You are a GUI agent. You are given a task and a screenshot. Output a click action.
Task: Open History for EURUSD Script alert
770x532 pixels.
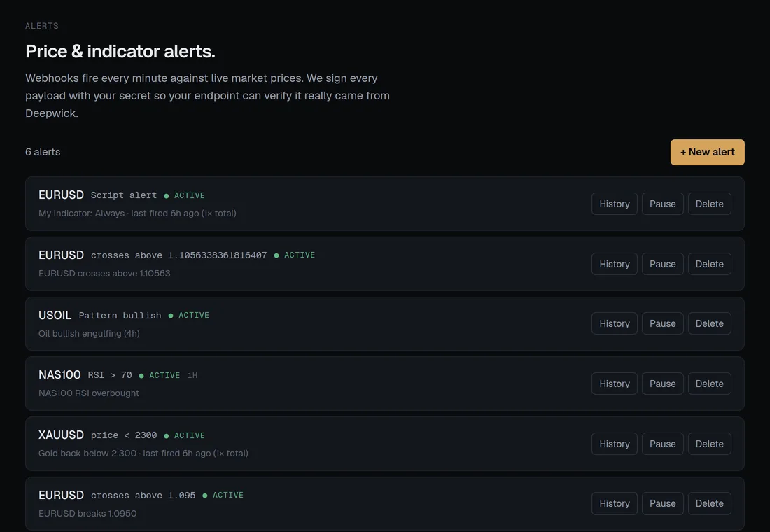pyautogui.click(x=615, y=204)
